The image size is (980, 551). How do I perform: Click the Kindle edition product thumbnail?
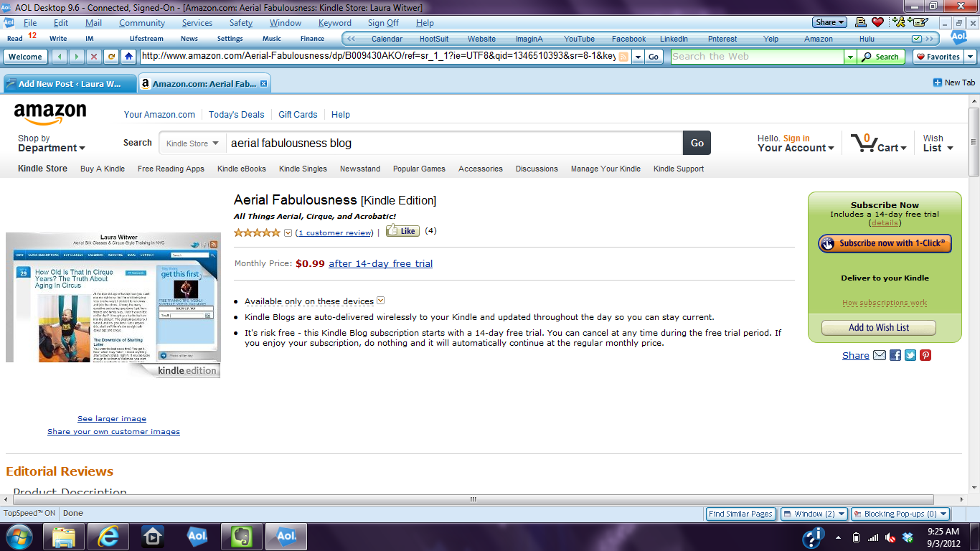coord(113,305)
